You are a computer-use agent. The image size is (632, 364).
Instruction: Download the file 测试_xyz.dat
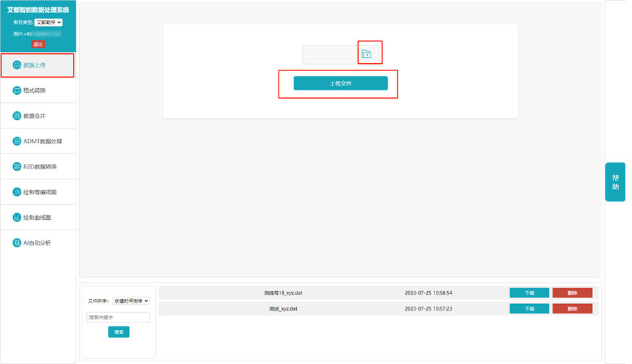tap(529, 309)
